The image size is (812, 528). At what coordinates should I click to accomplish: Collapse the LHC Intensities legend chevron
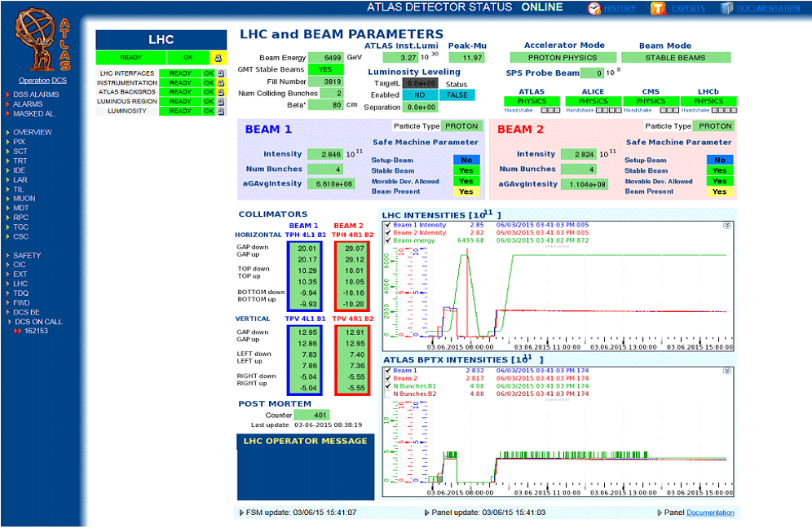pyautogui.click(x=727, y=225)
